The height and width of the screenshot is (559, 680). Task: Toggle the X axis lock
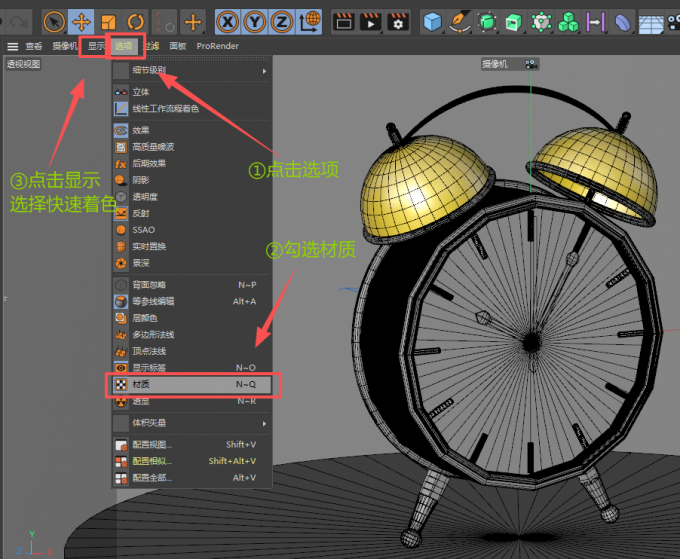228,21
